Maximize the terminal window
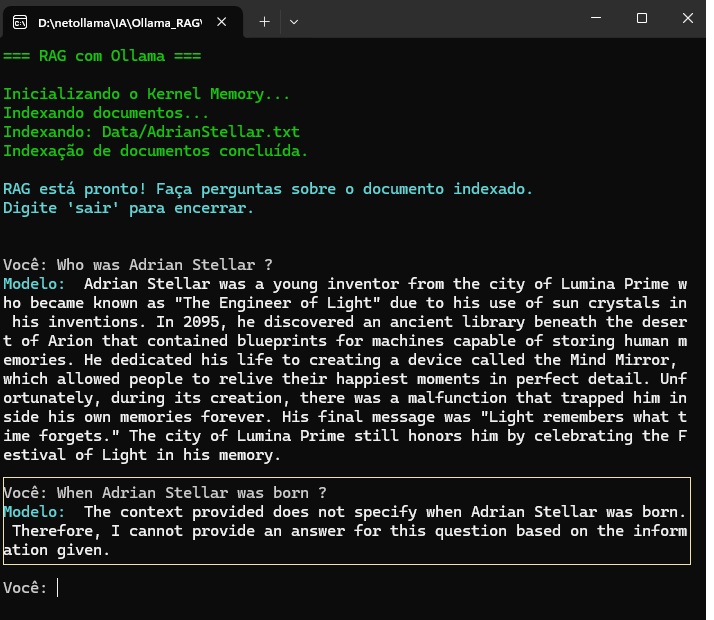This screenshot has width=714, height=620. 642,19
